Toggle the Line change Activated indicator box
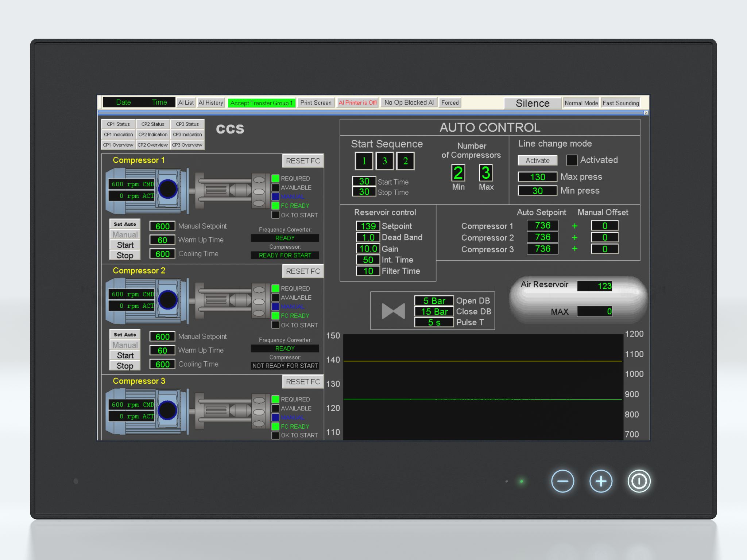 [572, 160]
